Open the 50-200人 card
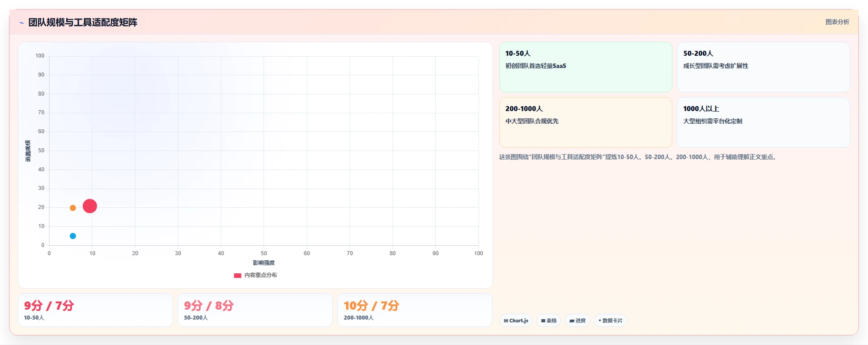The width and height of the screenshot is (868, 345). [763, 67]
